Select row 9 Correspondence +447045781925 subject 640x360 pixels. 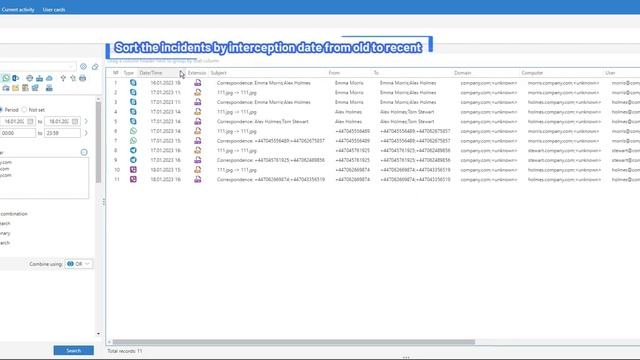tap(271, 160)
